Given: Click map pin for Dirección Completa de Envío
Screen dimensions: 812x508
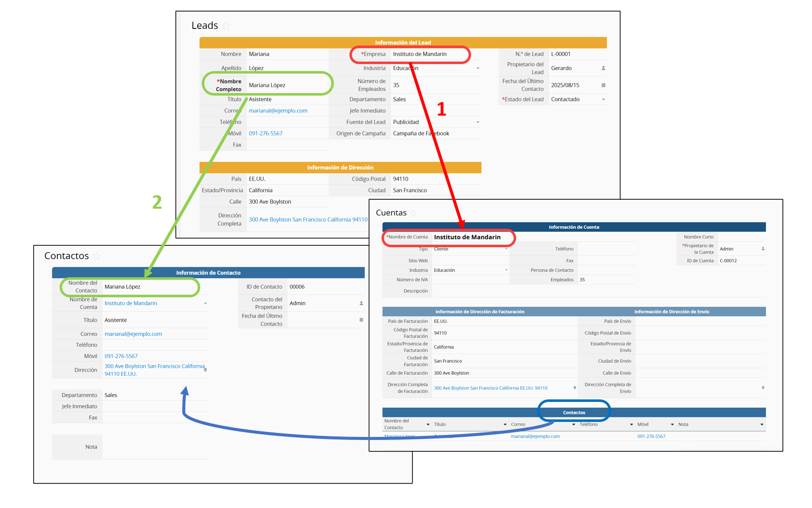Looking at the screenshot, I should (763, 388).
